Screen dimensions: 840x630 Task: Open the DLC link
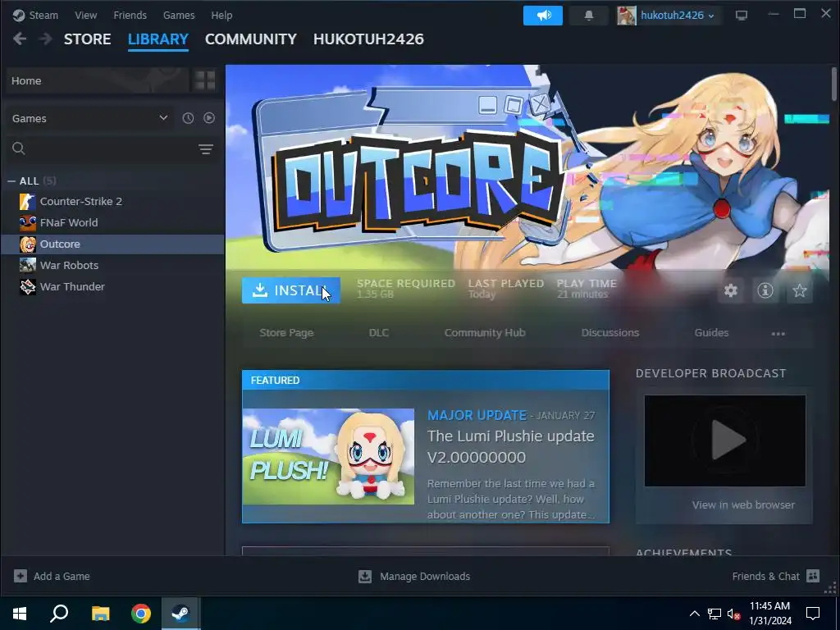pos(379,333)
